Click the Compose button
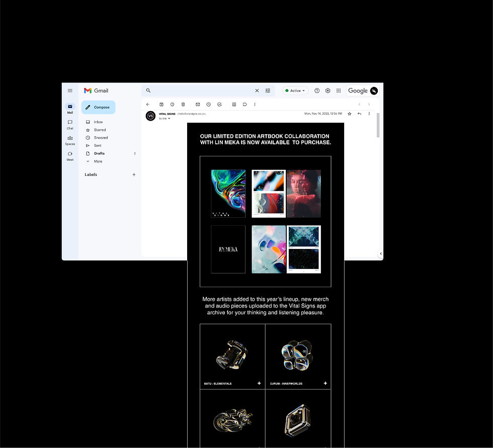Image resolution: width=493 pixels, height=448 pixels. click(x=98, y=107)
